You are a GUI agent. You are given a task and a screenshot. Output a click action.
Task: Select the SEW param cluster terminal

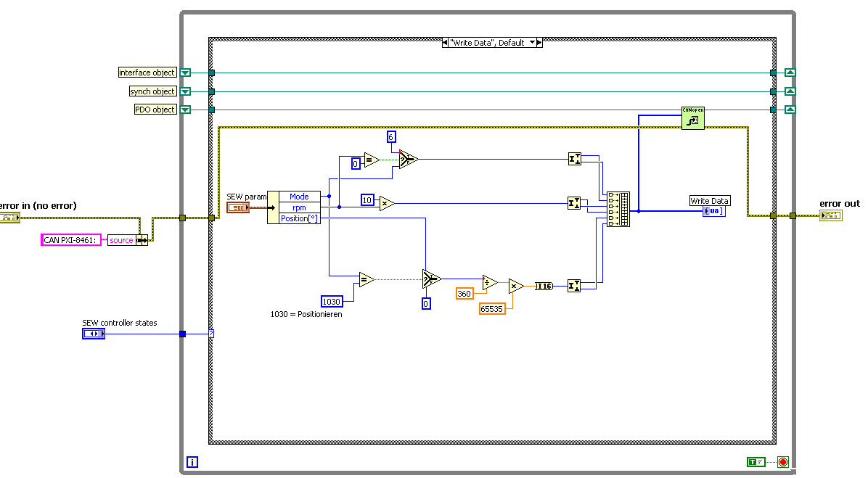(x=238, y=207)
